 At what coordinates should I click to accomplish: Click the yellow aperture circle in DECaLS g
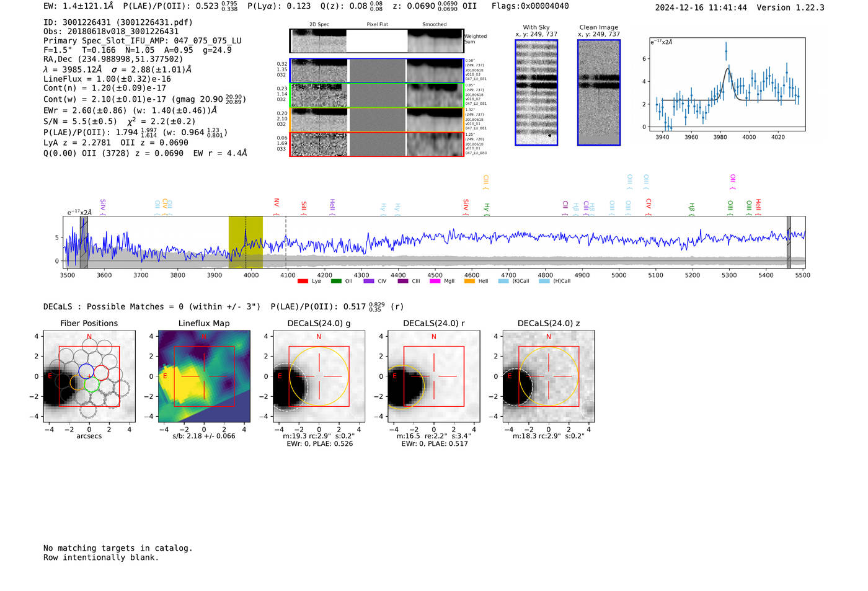[319, 376]
